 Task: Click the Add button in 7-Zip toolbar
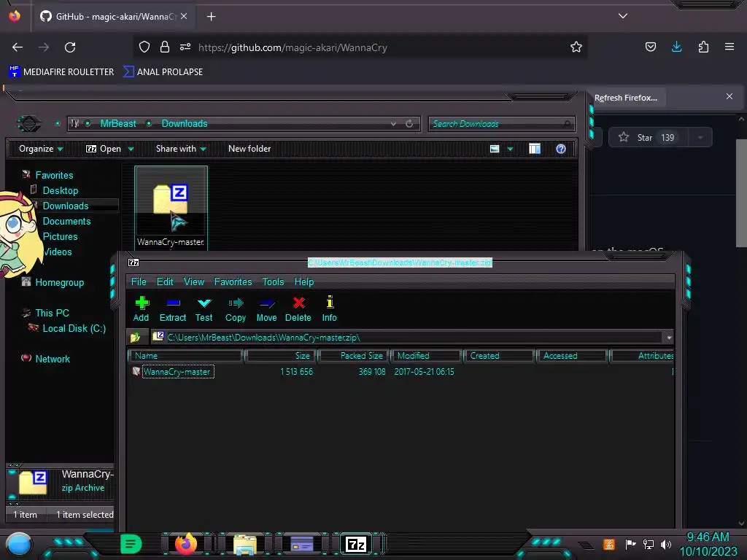pyautogui.click(x=141, y=308)
